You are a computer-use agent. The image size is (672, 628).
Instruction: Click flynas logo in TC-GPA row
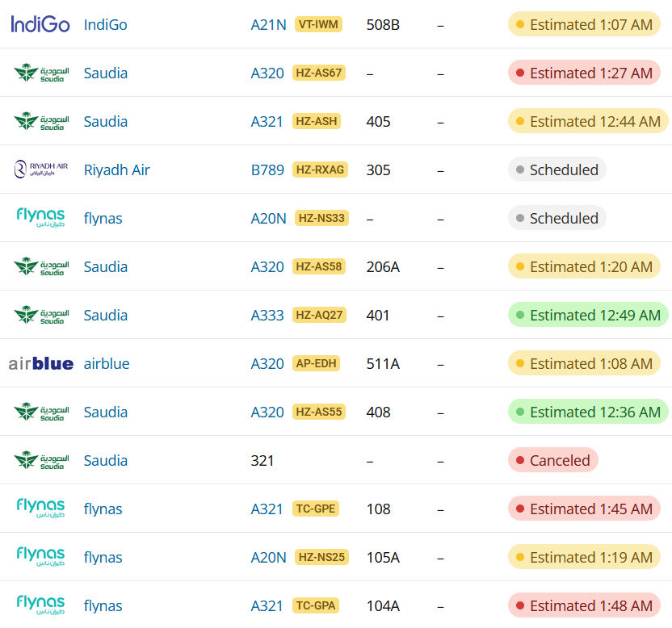coord(40,605)
